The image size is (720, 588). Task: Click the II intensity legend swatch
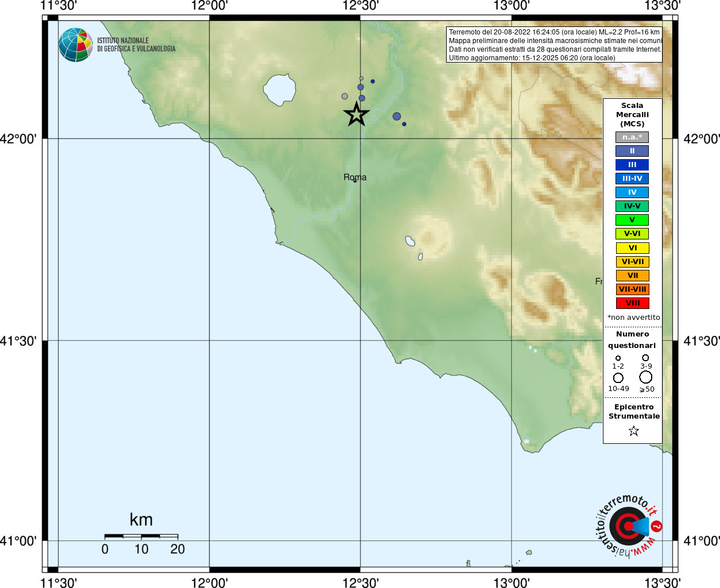pyautogui.click(x=632, y=151)
